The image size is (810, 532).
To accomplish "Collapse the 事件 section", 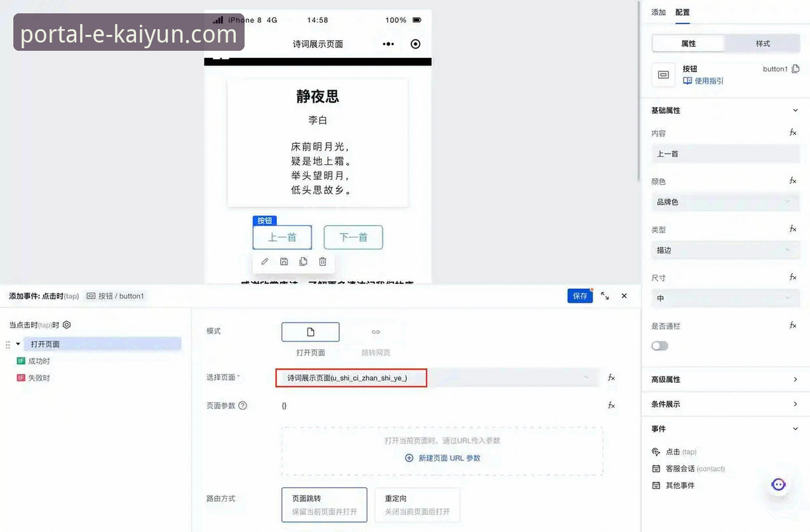I will tap(795, 429).
